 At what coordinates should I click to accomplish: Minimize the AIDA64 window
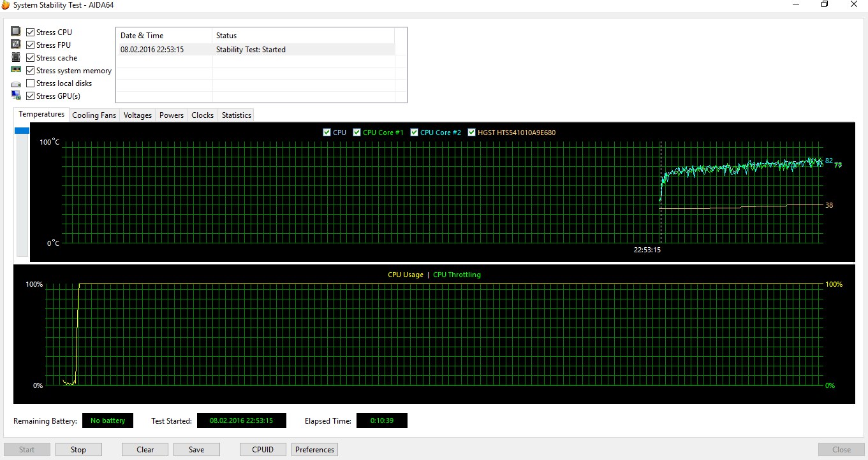point(795,4)
